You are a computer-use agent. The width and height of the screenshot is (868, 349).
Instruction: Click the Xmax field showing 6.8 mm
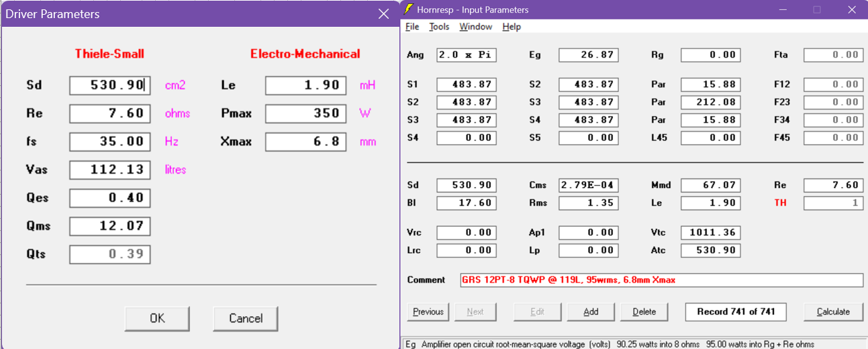pyautogui.click(x=306, y=142)
